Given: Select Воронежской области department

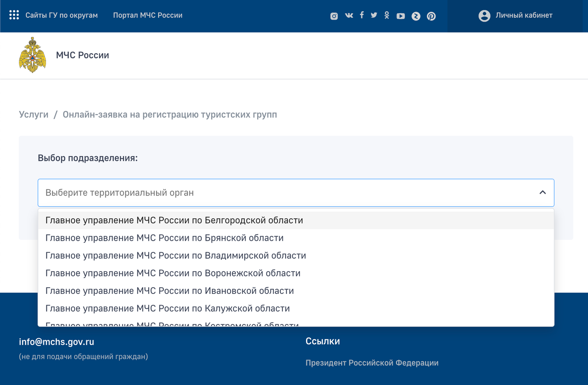Looking at the screenshot, I should (296, 273).
